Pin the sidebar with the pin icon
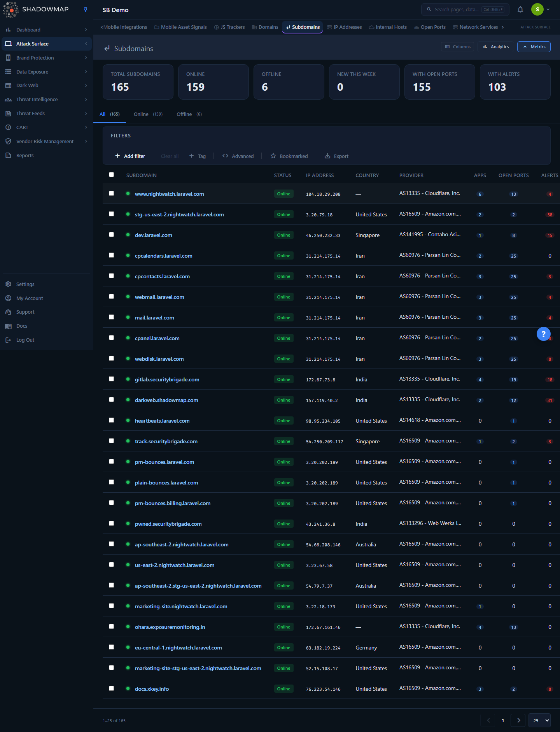560x732 pixels. coord(86,10)
